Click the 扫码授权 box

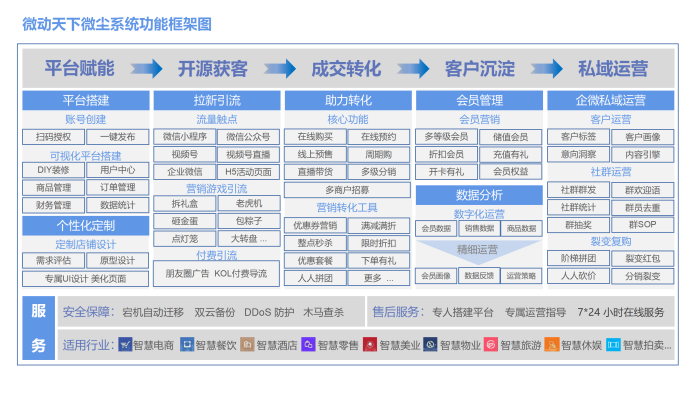pos(54,137)
